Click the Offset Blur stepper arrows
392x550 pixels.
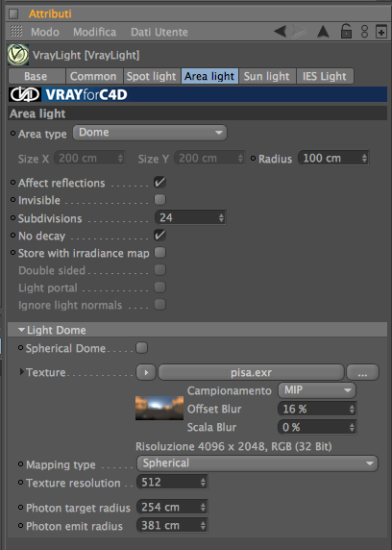click(352, 409)
